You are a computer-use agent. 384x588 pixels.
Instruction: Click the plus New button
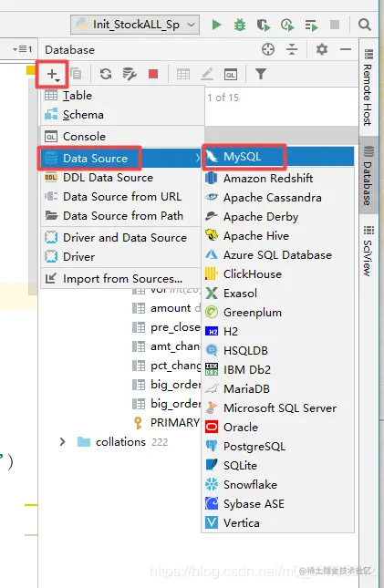pos(53,74)
